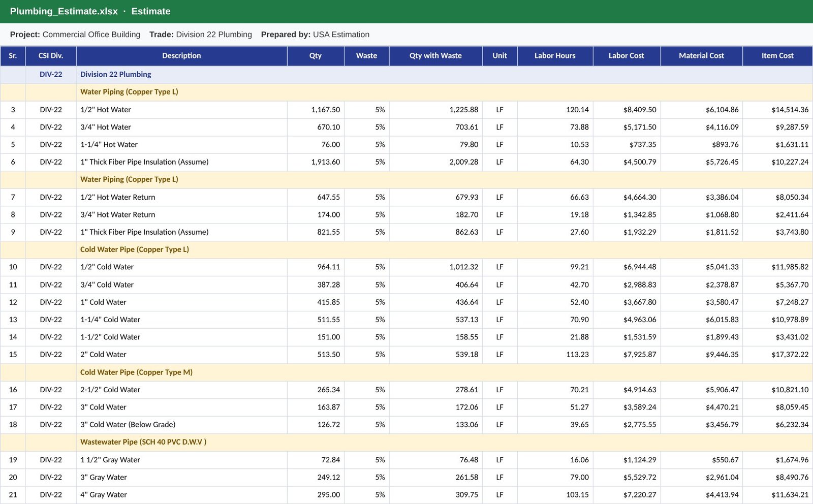Viewport: 813px width, 504px height.
Task: Select the Labor Hours column header
Action: coord(555,56)
